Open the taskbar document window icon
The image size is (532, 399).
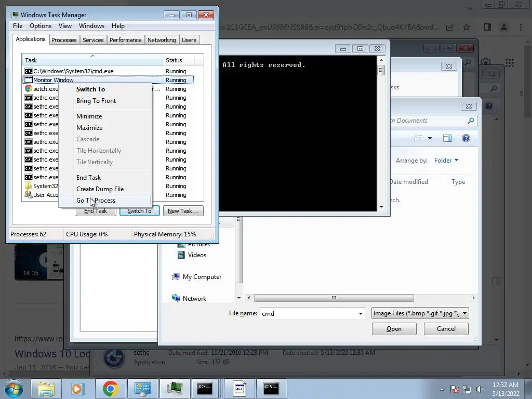click(239, 389)
